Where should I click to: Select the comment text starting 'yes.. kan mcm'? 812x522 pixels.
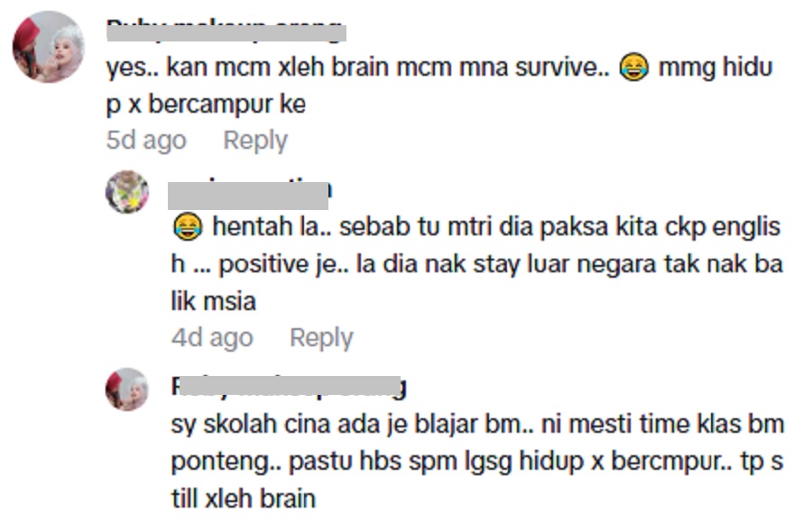[x=439, y=86]
